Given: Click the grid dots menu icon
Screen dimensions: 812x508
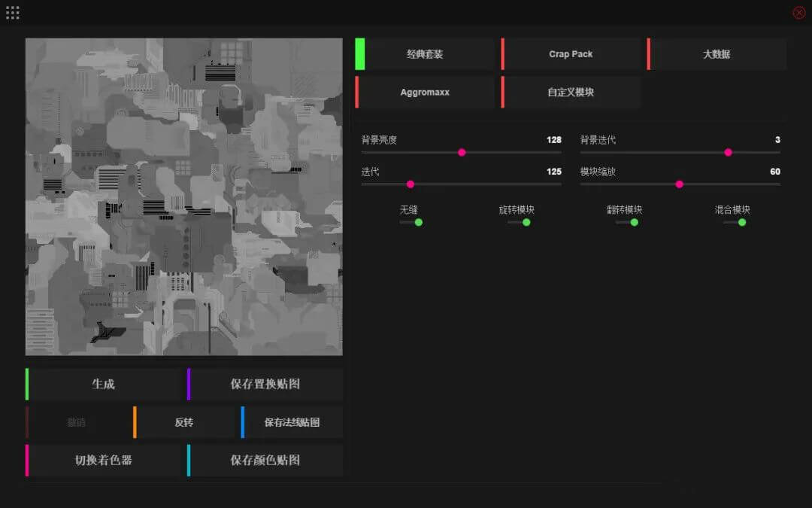Looking at the screenshot, I should click(13, 13).
